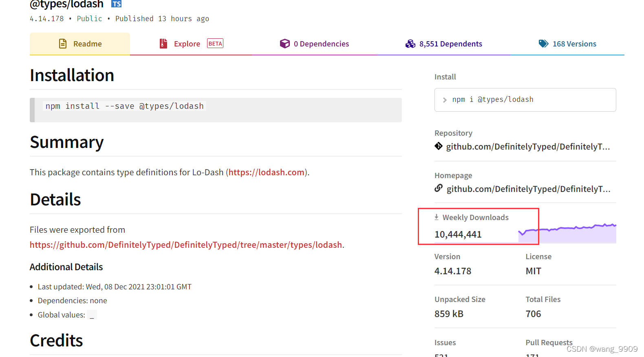
Task: Click the Details heading
Action: tap(55, 200)
